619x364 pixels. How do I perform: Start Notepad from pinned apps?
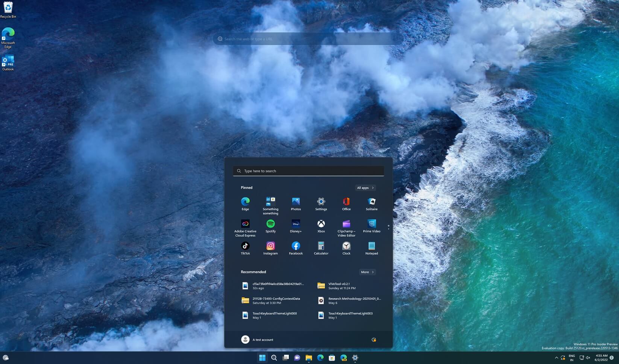pyautogui.click(x=371, y=246)
